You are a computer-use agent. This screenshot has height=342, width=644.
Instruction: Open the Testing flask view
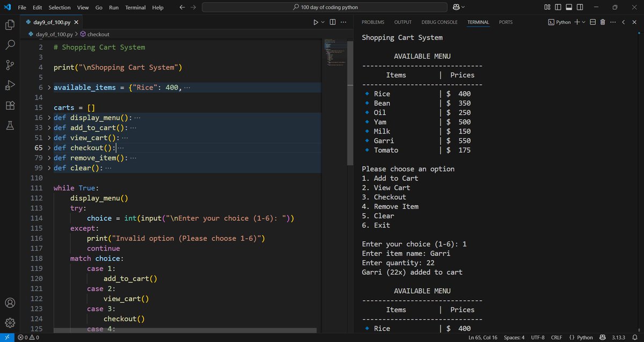(10, 125)
